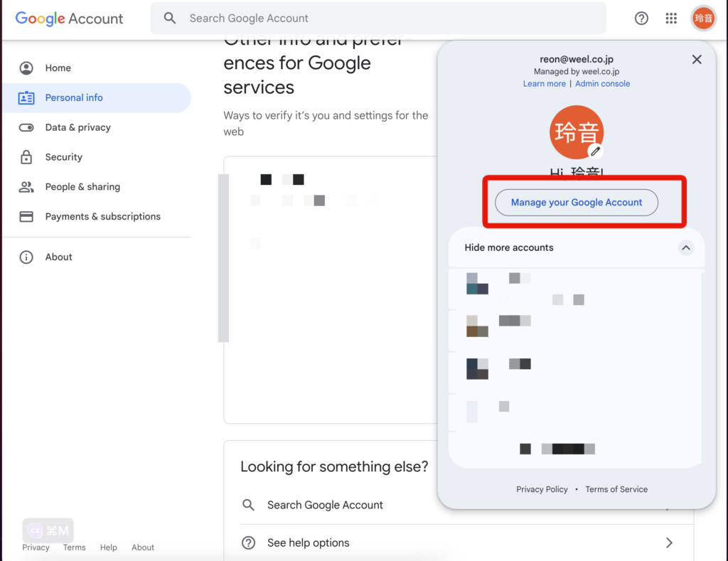Open the Help question mark icon in header
This screenshot has width=728, height=561.
click(641, 18)
